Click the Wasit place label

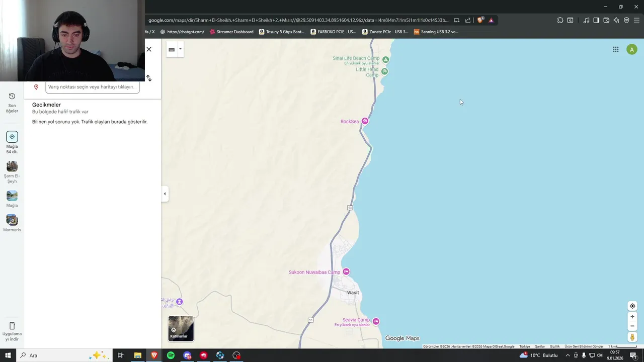353,293
